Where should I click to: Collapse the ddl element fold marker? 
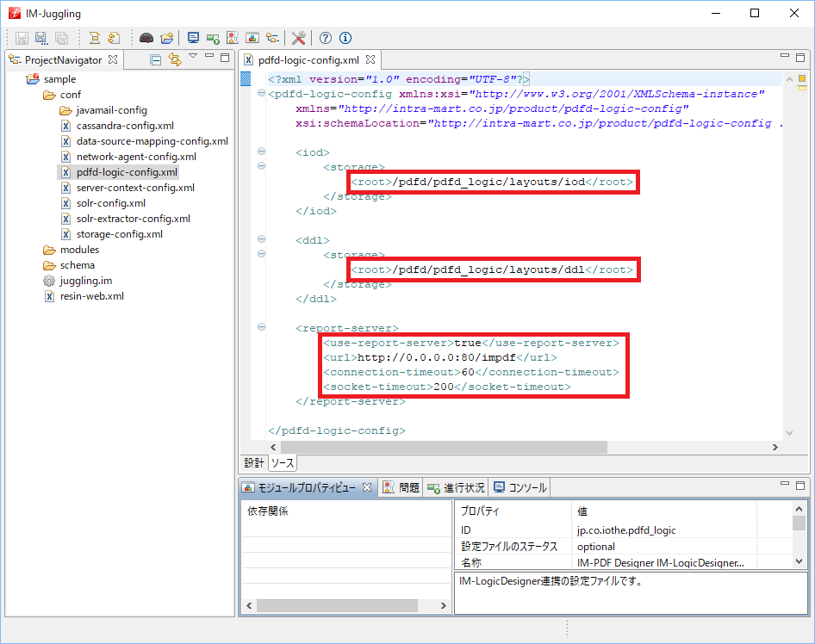click(x=261, y=238)
